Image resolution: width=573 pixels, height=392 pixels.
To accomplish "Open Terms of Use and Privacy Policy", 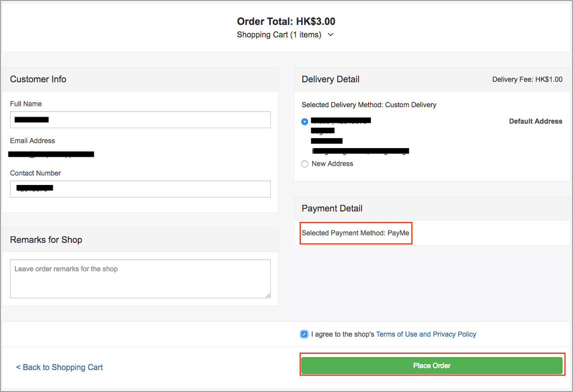I will pyautogui.click(x=426, y=334).
